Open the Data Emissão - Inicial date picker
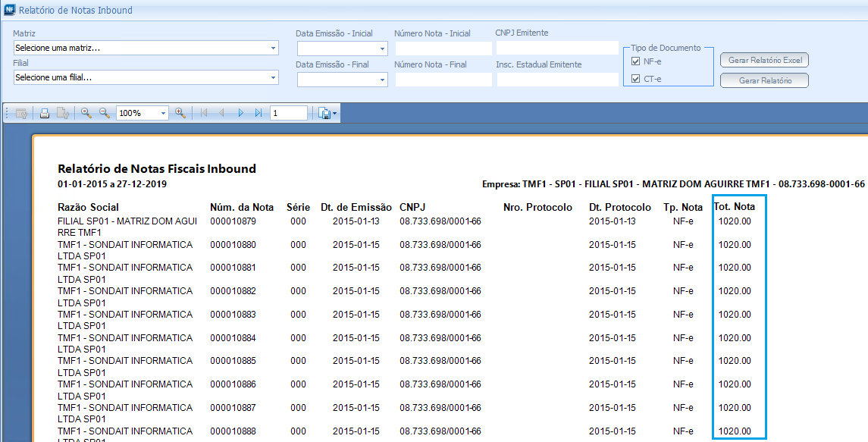This screenshot has width=868, height=442. coord(381,49)
